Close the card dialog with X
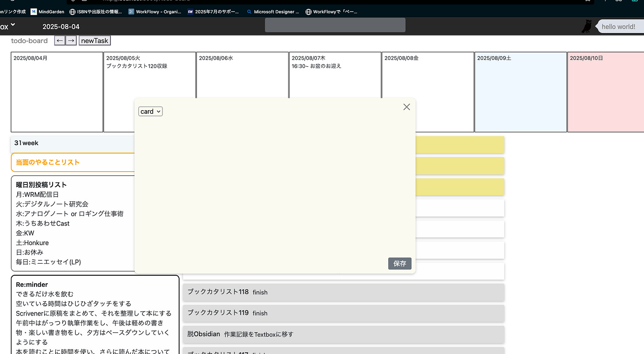 pos(406,107)
